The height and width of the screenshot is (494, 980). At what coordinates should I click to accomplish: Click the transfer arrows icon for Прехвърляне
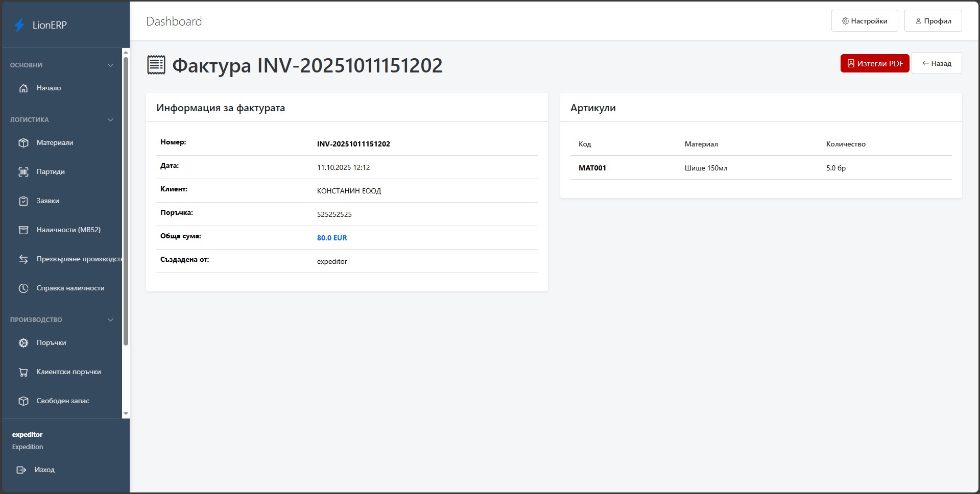pos(23,259)
